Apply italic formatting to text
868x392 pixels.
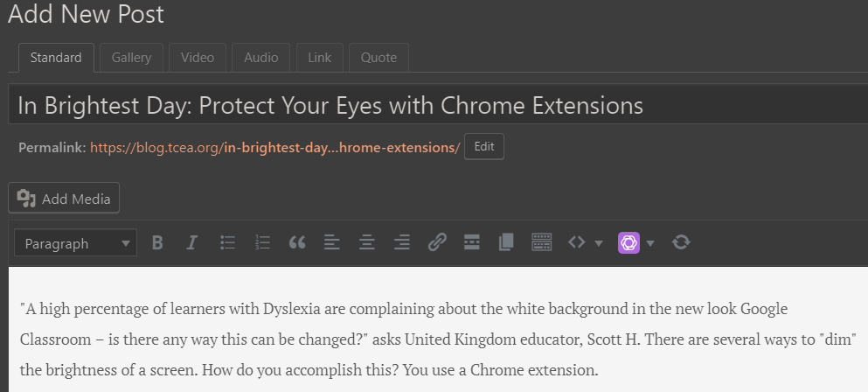[x=192, y=242]
